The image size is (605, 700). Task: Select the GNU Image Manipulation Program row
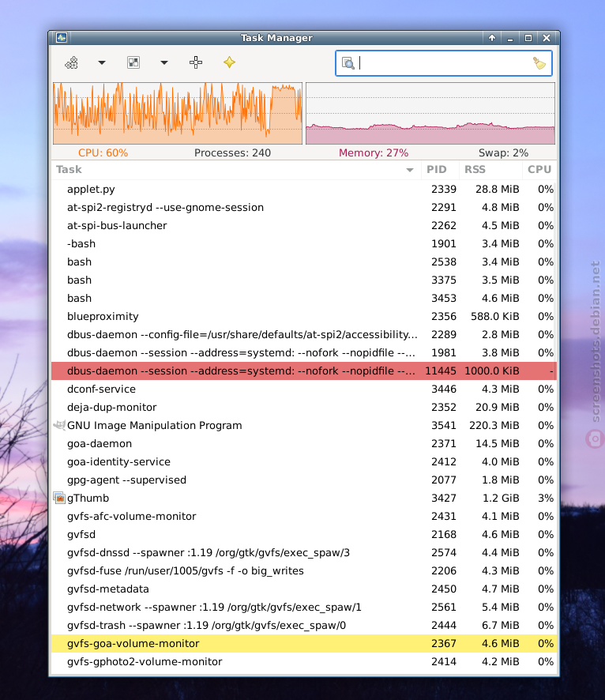[x=304, y=425]
